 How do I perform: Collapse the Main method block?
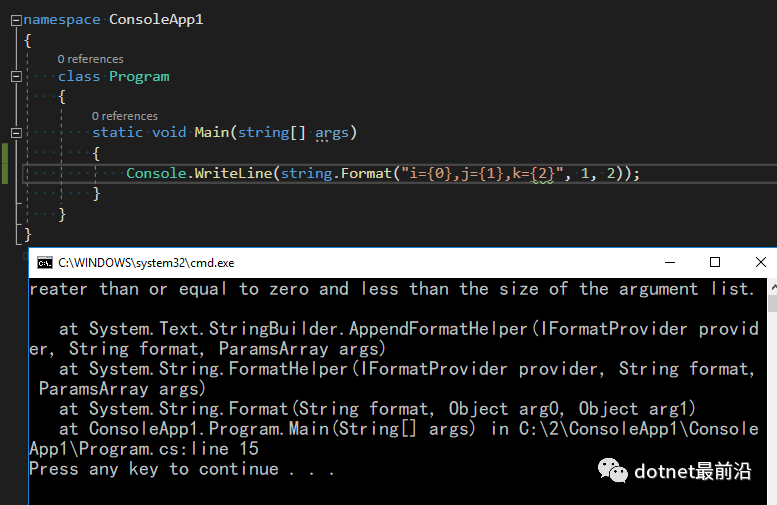coord(15,133)
